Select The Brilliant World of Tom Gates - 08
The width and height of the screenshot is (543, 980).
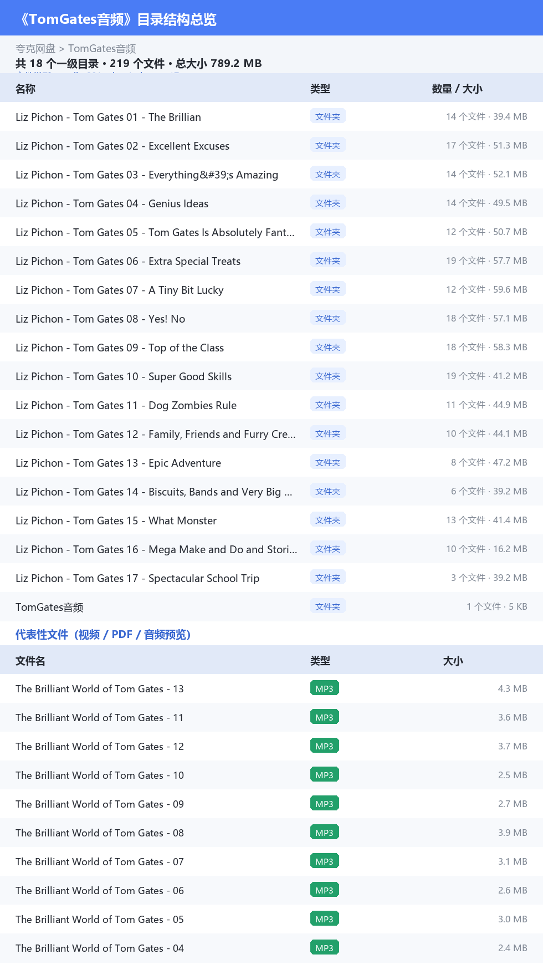pos(271,833)
